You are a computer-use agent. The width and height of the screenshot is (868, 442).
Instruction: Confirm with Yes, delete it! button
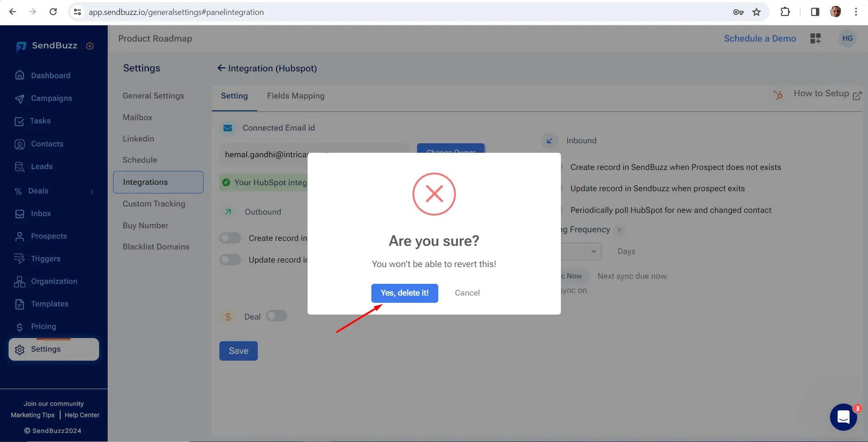click(404, 293)
